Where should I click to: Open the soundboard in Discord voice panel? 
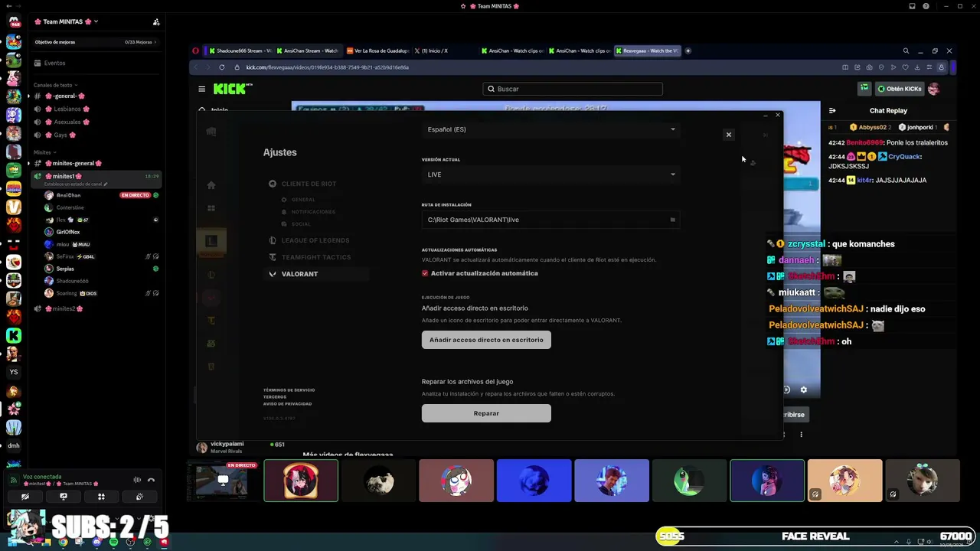tap(139, 496)
